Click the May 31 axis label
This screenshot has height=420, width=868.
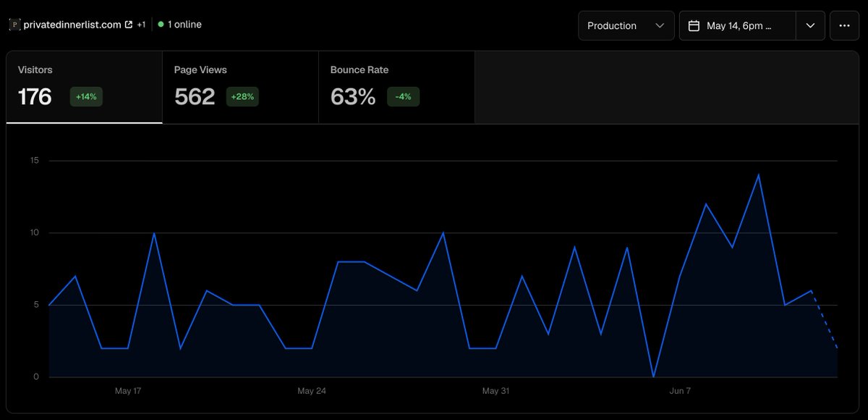(495, 391)
